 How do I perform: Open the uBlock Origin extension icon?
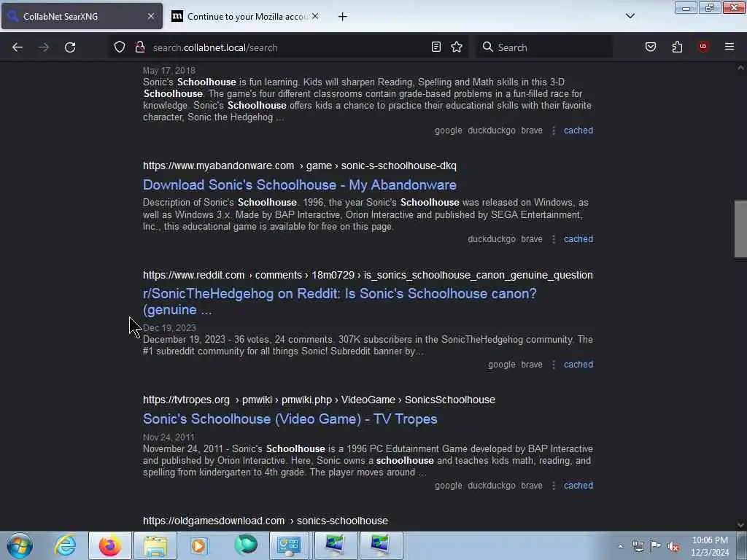click(x=703, y=46)
